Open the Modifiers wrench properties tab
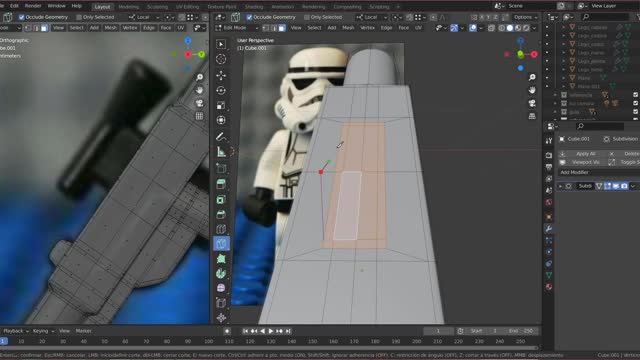Viewport: 640px width, 360px height. pos(549,229)
